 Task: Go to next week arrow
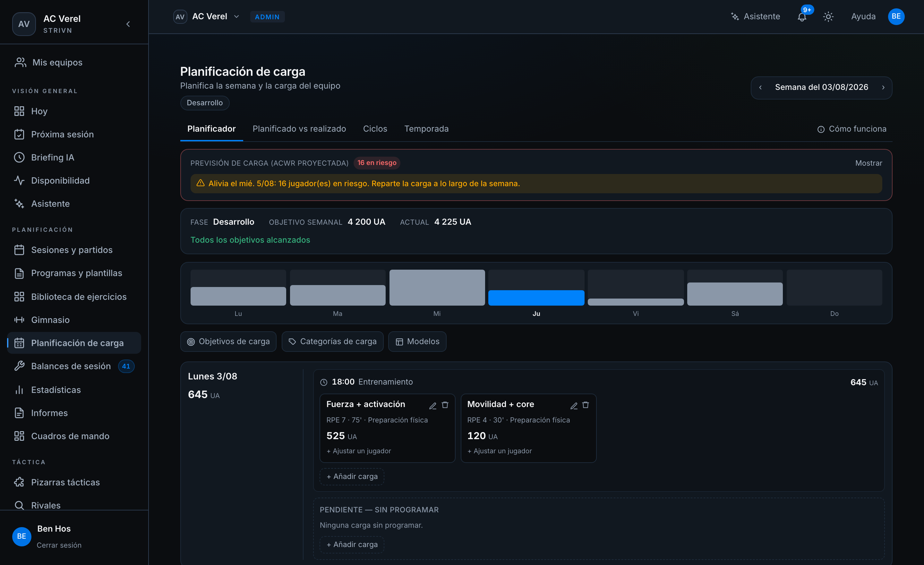(x=883, y=87)
